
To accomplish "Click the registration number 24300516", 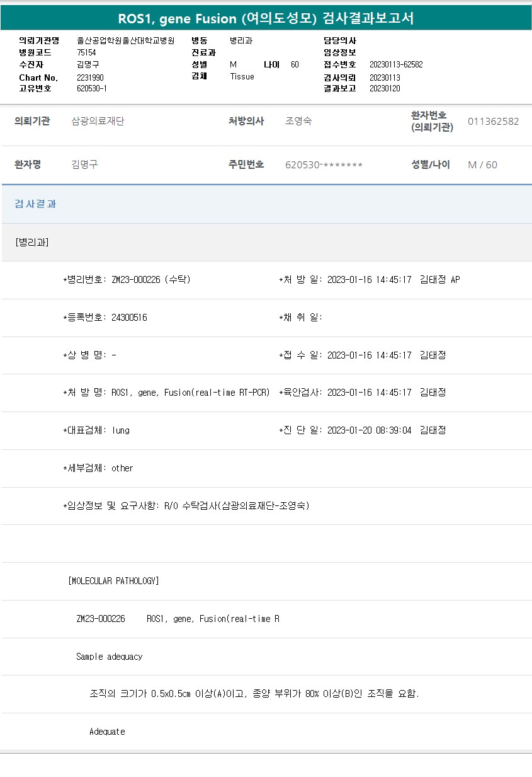I will point(129,318).
